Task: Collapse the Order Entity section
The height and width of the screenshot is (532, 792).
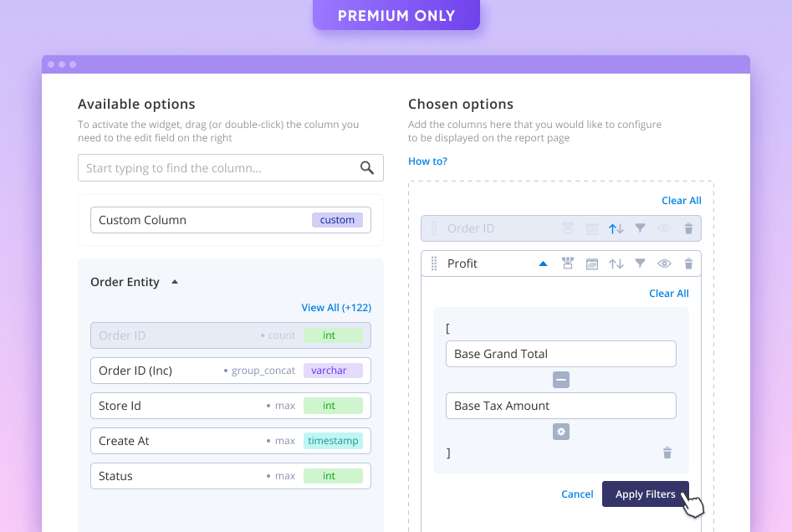Action: [x=175, y=282]
